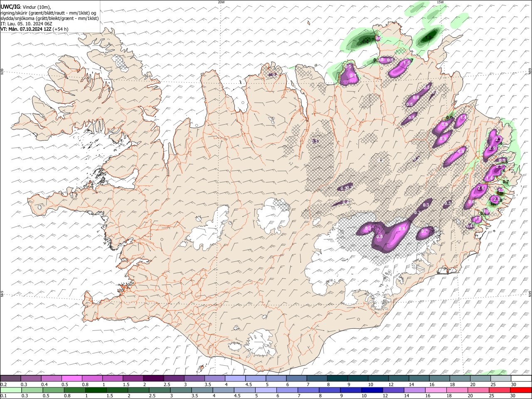Click the "0.4" label under snow legend
Image resolution: width=532 pixels, height=399 pixels.
coord(44,384)
